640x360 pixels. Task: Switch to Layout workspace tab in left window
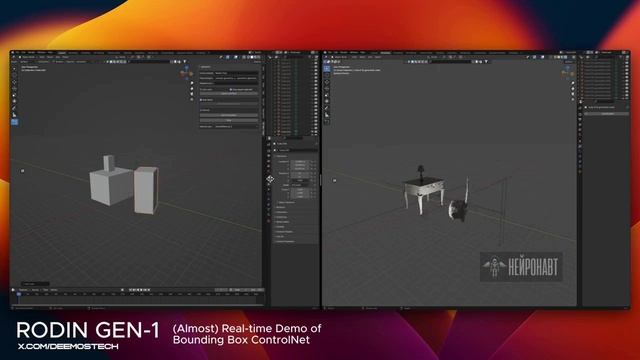pyautogui.click(x=62, y=53)
